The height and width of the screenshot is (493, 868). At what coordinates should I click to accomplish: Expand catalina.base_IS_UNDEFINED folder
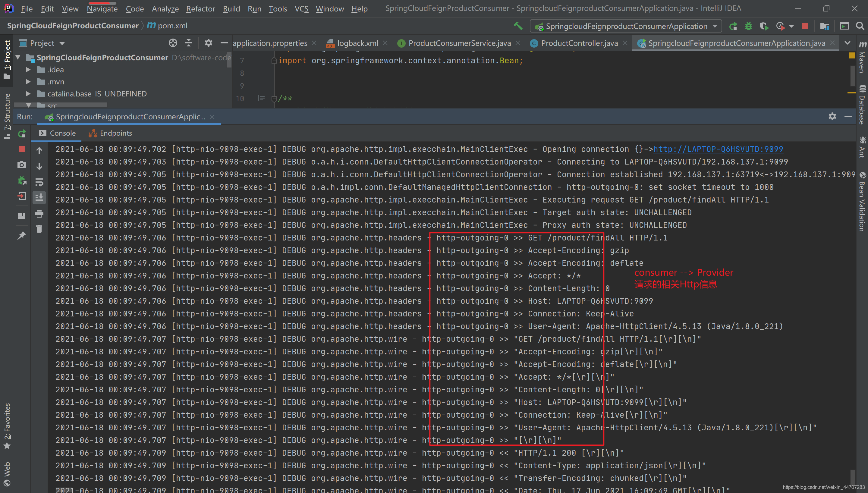[28, 94]
